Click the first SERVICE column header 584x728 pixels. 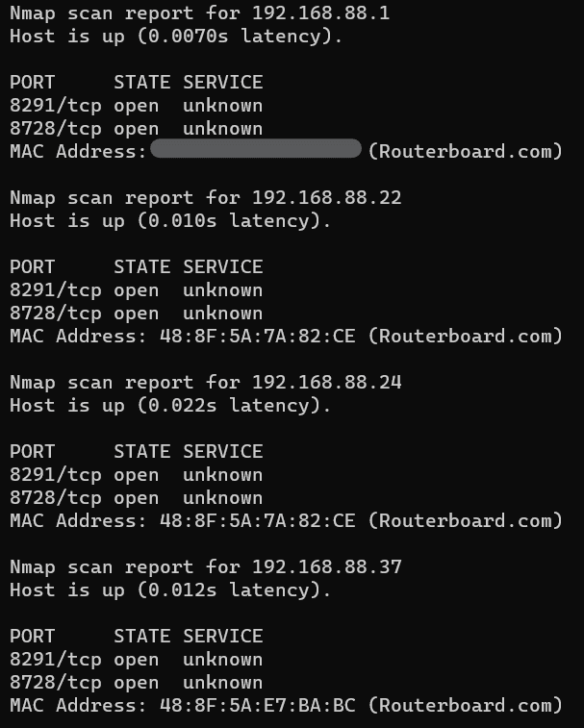tap(222, 83)
